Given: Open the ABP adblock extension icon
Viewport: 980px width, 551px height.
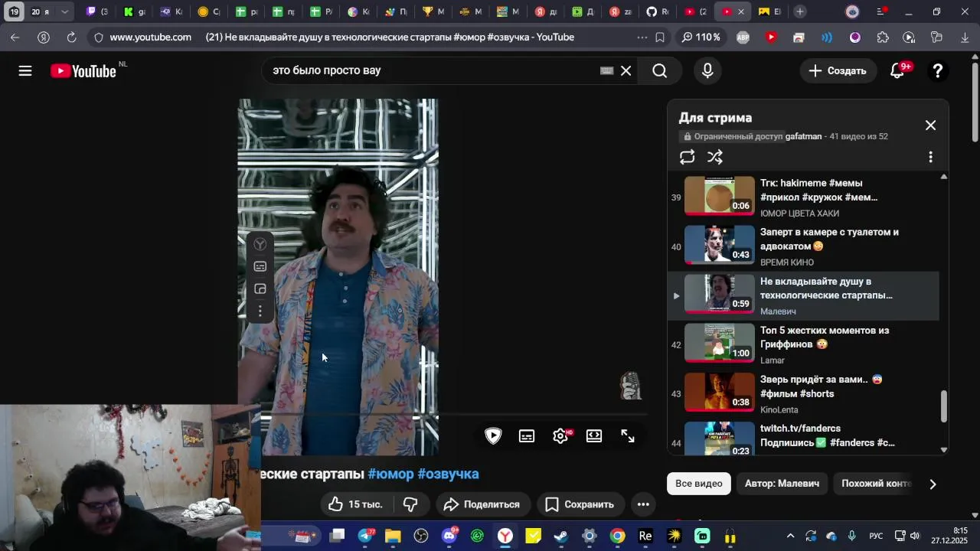Looking at the screenshot, I should (x=743, y=37).
